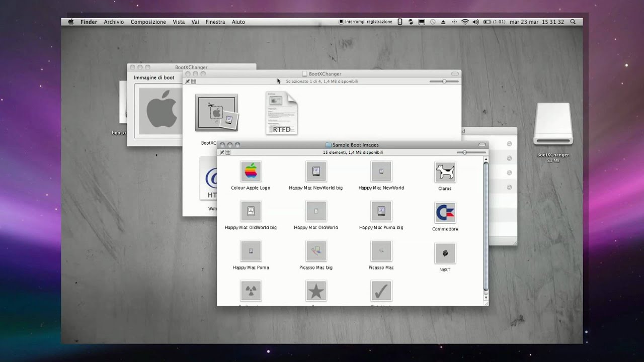Click the Sample Boot Images window title

(356, 145)
